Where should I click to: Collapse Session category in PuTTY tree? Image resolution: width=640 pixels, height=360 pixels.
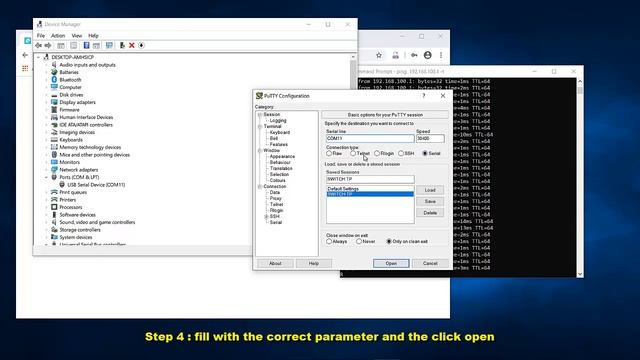coord(260,115)
